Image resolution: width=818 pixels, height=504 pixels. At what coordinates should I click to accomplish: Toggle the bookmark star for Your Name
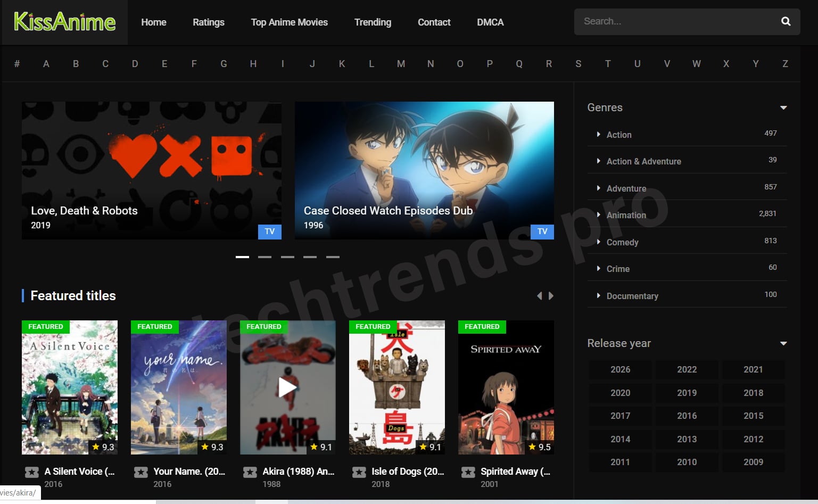141,472
